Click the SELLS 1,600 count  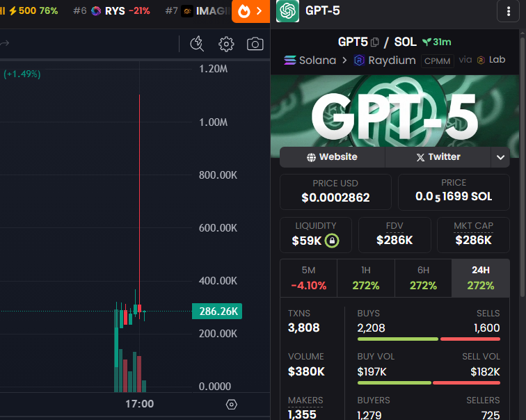pyautogui.click(x=487, y=328)
